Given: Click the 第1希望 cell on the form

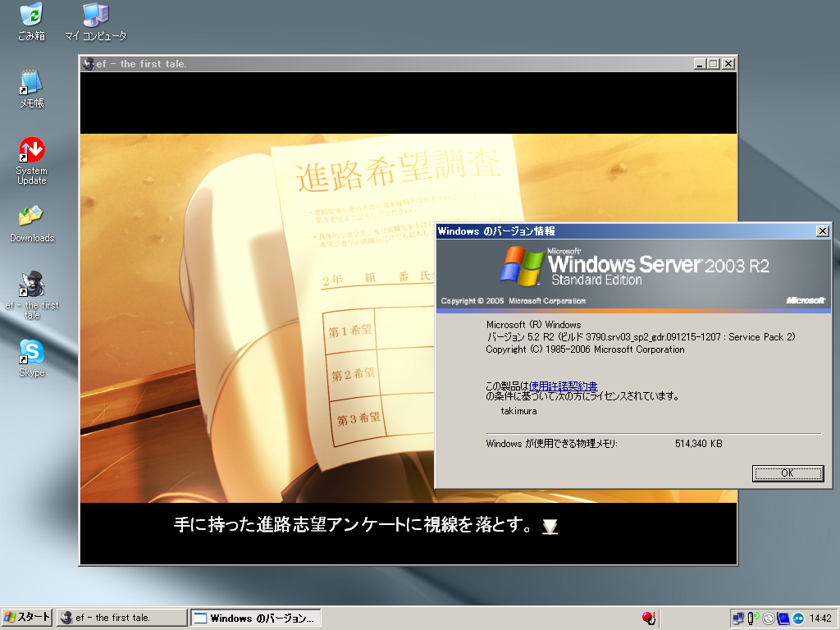Looking at the screenshot, I should coord(349,331).
